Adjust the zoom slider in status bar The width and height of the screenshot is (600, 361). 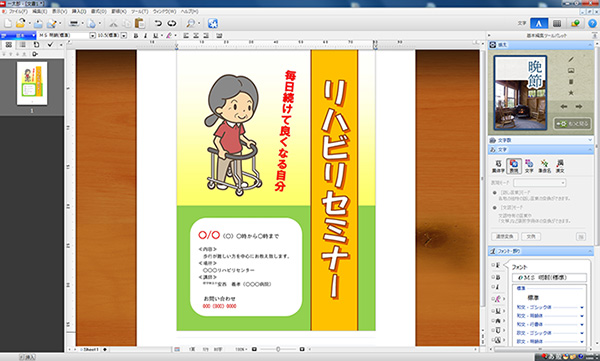[x=278, y=350]
